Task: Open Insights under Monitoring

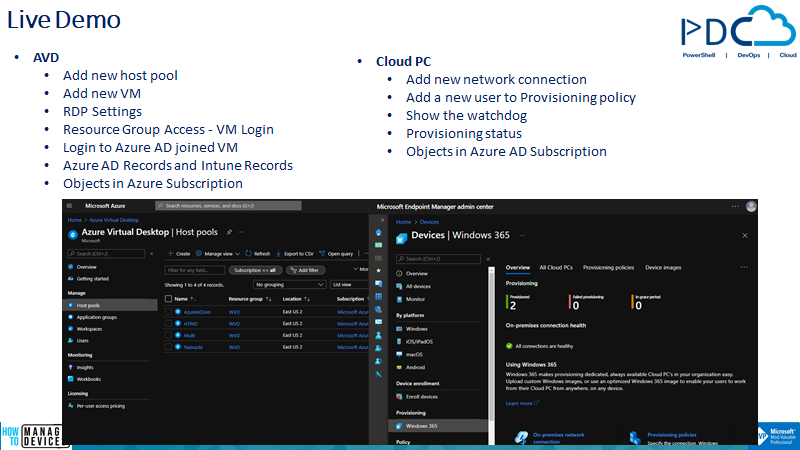Action: coord(85,367)
